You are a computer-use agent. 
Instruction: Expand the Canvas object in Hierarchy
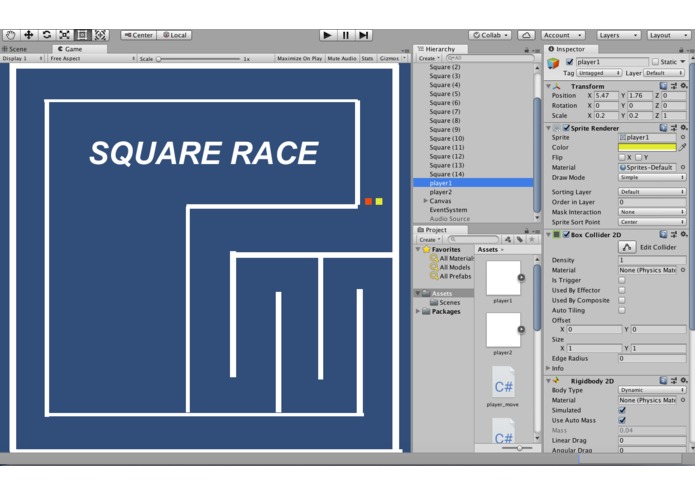426,201
